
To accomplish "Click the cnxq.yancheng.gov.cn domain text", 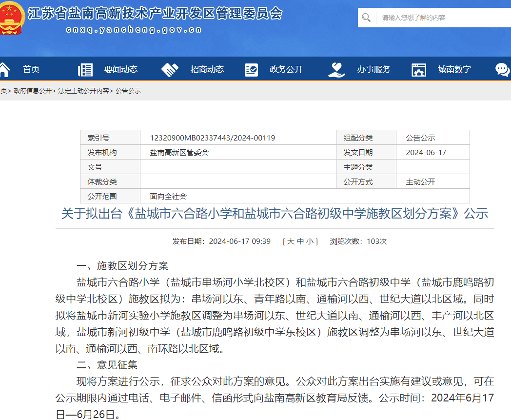I will [x=134, y=30].
